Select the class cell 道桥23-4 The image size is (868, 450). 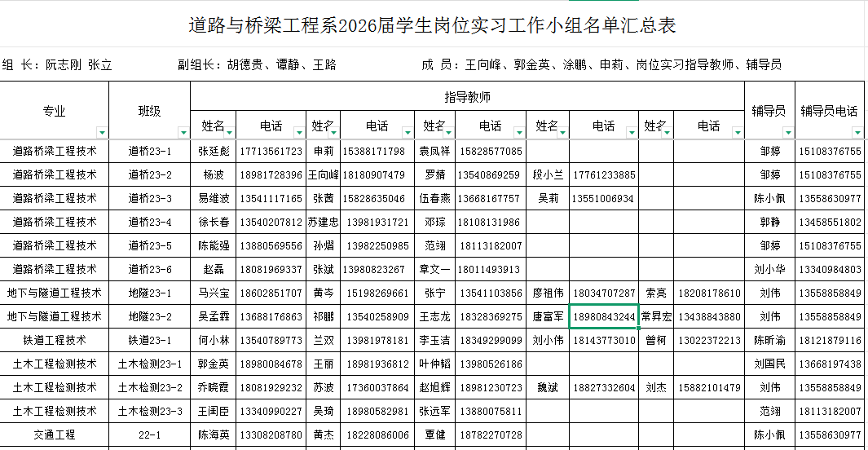pos(150,222)
